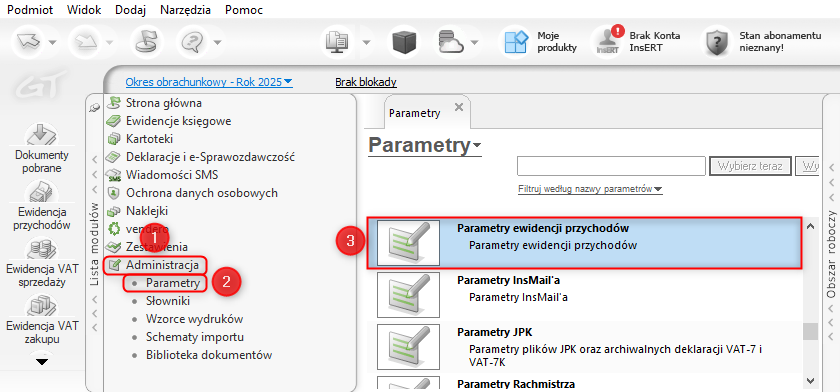Open Słowniki under Administracja

pos(168,301)
